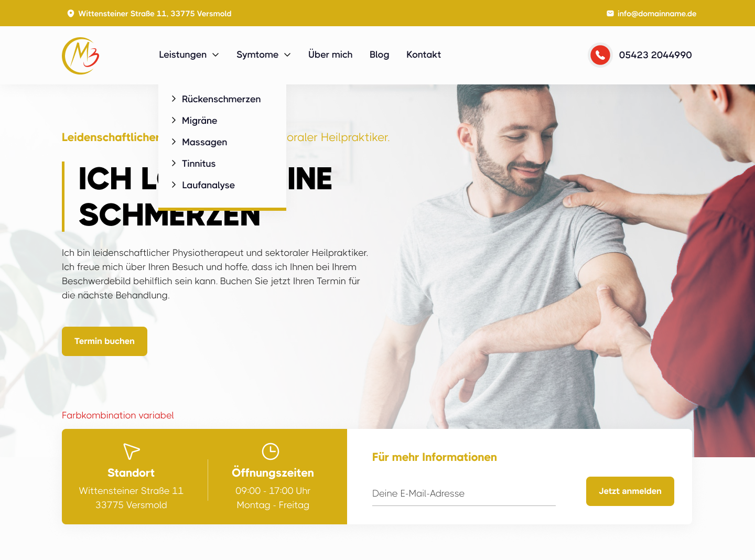The width and height of the screenshot is (755, 560).
Task: Select Massagen in the dropdown list
Action: coord(204,142)
